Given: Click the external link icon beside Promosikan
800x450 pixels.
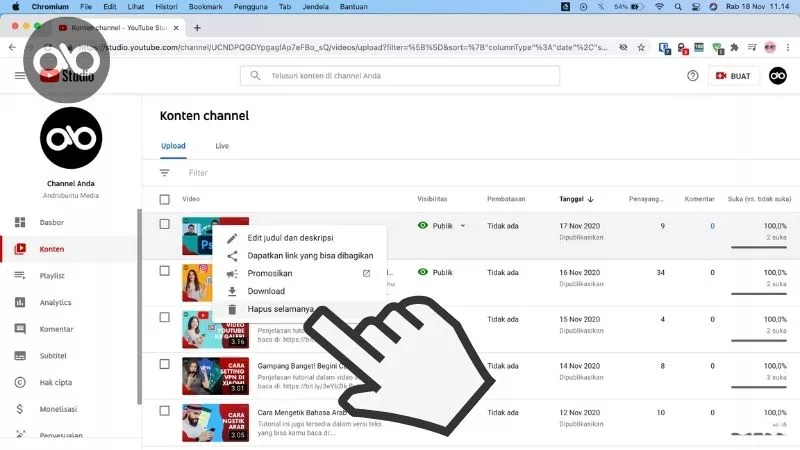Looking at the screenshot, I should coord(366,273).
